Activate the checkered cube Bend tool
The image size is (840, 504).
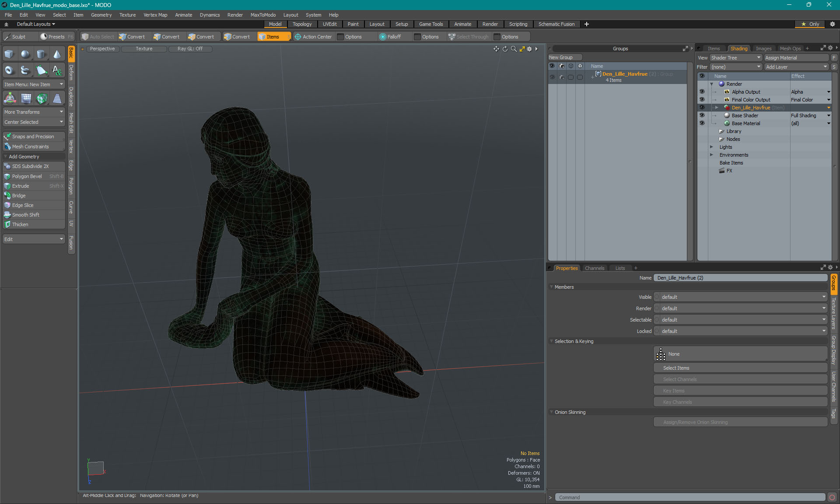pos(41,98)
